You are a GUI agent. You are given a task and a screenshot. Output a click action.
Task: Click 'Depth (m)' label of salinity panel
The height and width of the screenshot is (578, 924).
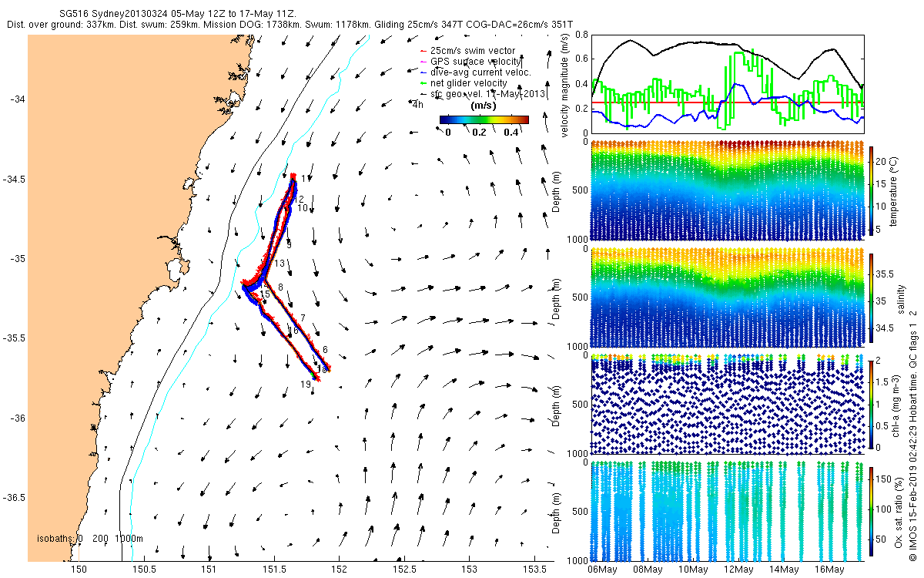click(557, 297)
